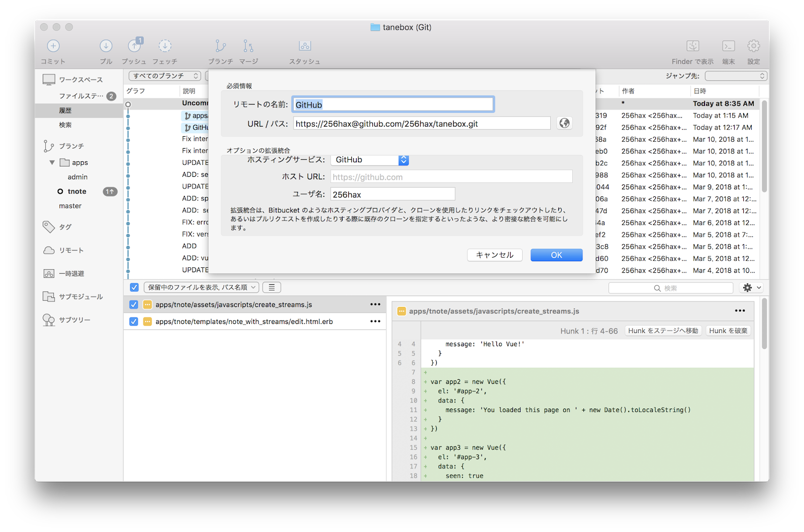Click the Finder で表示 toolbar icon
This screenshot has height=532, width=804.
point(693,46)
